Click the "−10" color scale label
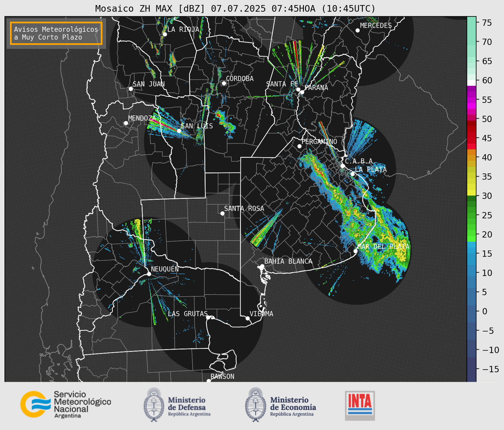 [x=490, y=350]
